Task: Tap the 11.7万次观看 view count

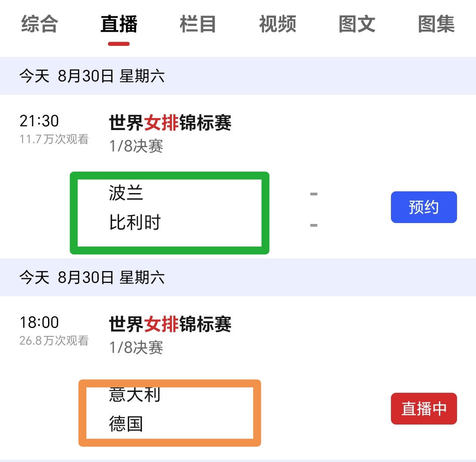Action: pos(54,139)
